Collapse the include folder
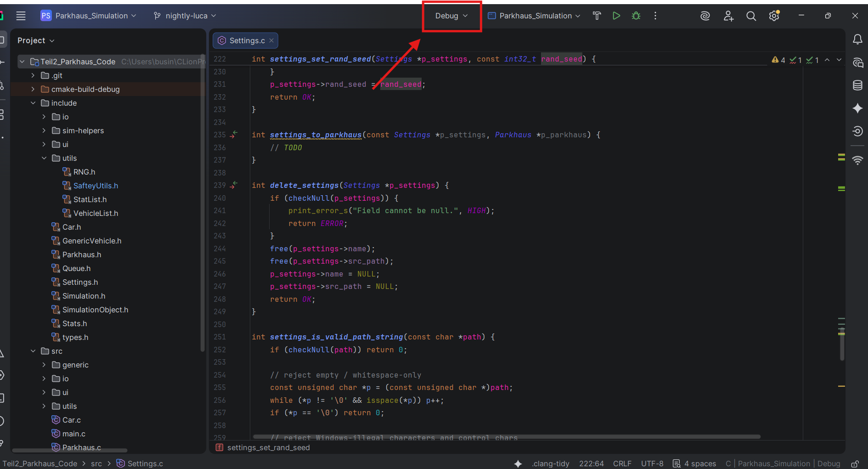This screenshot has width=868, height=469. coord(33,103)
